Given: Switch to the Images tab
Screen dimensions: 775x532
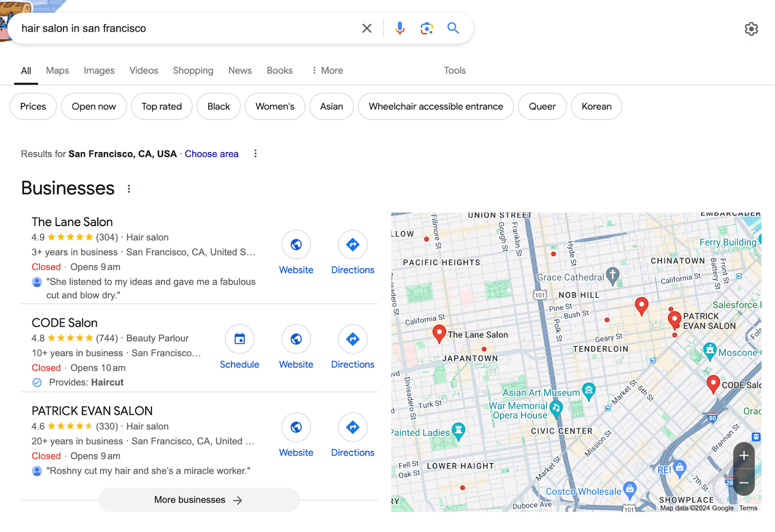Looking at the screenshot, I should 99,71.
